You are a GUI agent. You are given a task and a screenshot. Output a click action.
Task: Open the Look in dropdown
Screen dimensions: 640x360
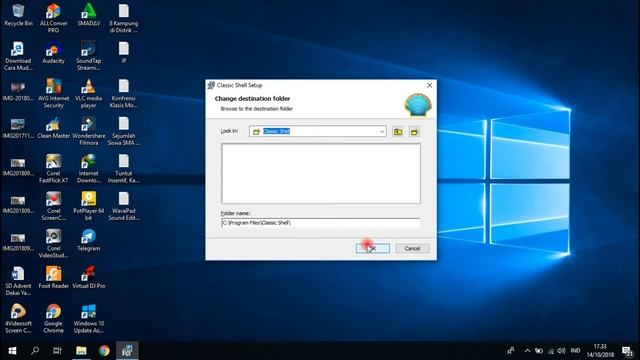tap(382, 131)
